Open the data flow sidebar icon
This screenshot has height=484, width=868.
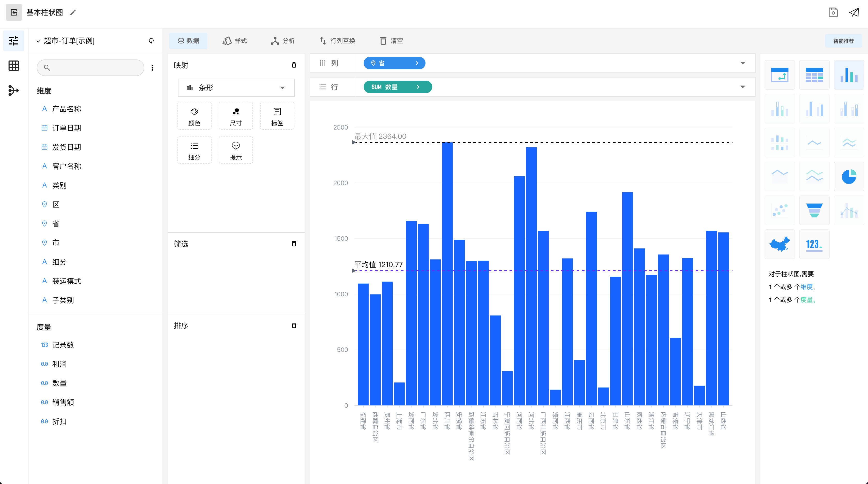(14, 90)
